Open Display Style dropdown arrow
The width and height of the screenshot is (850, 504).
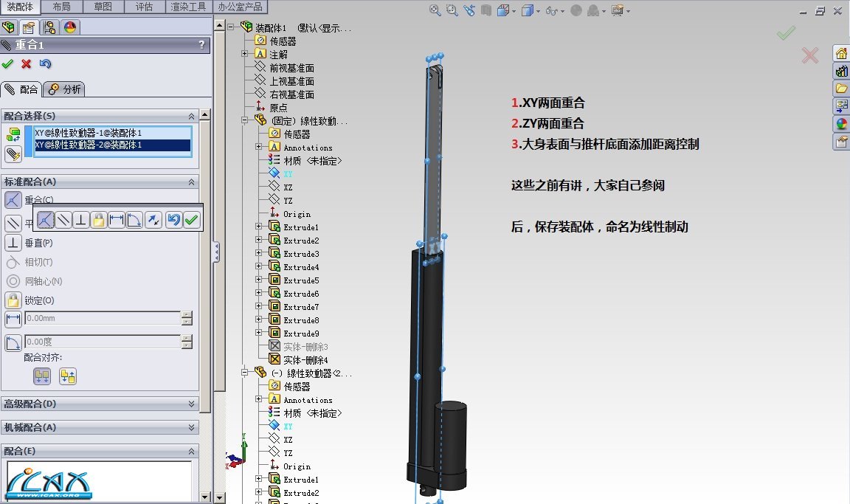pyautogui.click(x=537, y=11)
